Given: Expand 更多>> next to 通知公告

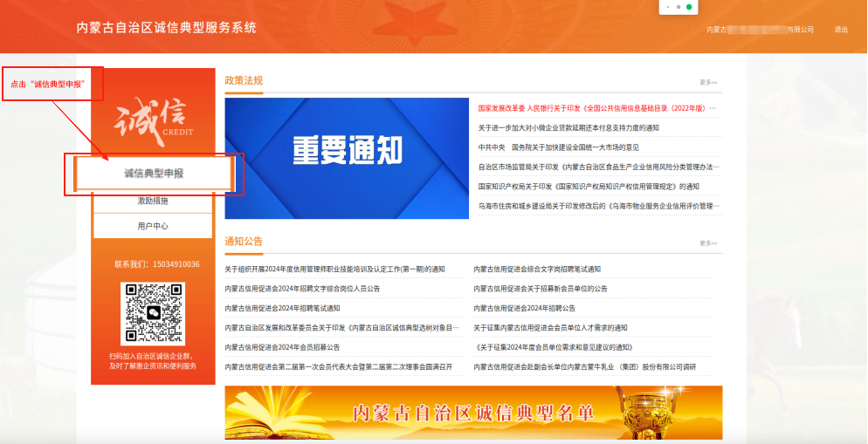Looking at the screenshot, I should pos(707,243).
